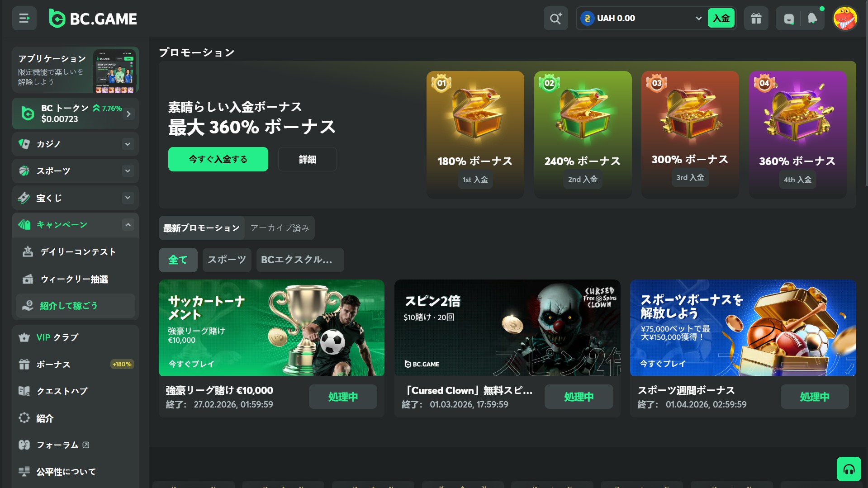
Task: Switch to the アーカイブ済み tab
Action: (280, 228)
